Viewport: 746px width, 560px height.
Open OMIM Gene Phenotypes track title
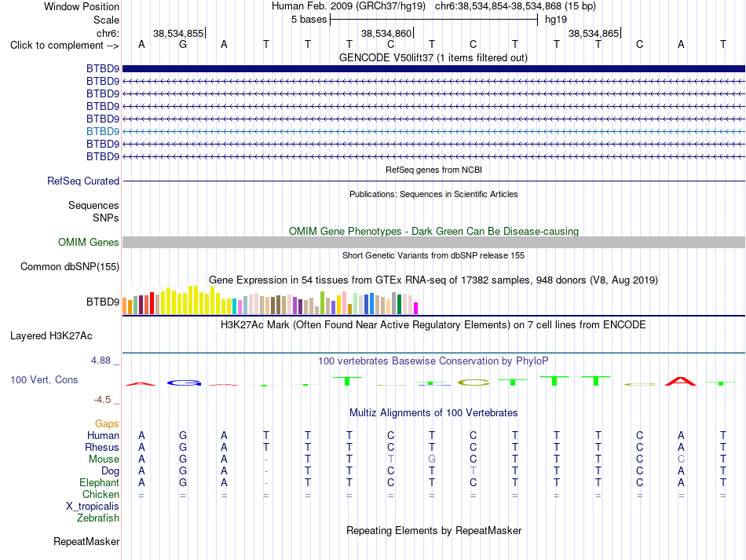tap(433, 231)
